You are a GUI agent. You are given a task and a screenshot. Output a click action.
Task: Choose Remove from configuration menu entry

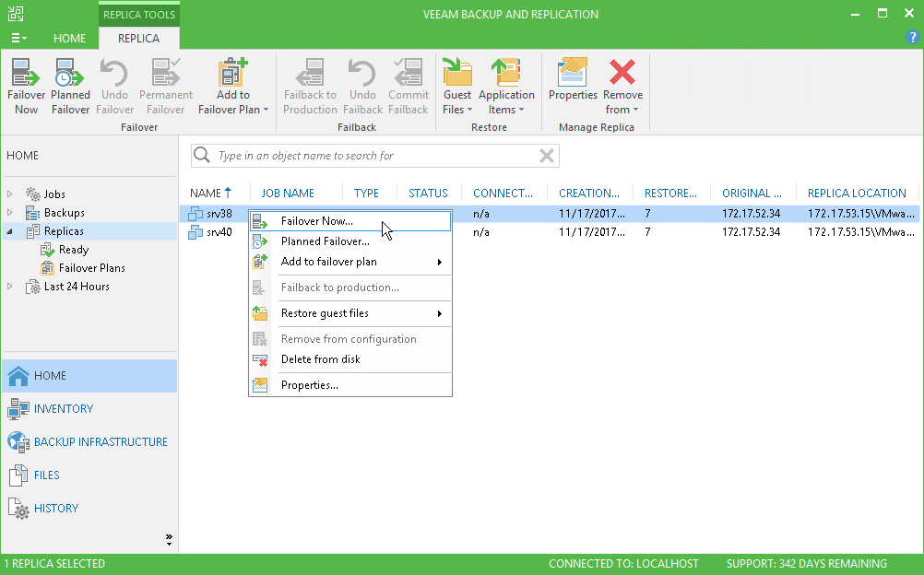(x=350, y=339)
